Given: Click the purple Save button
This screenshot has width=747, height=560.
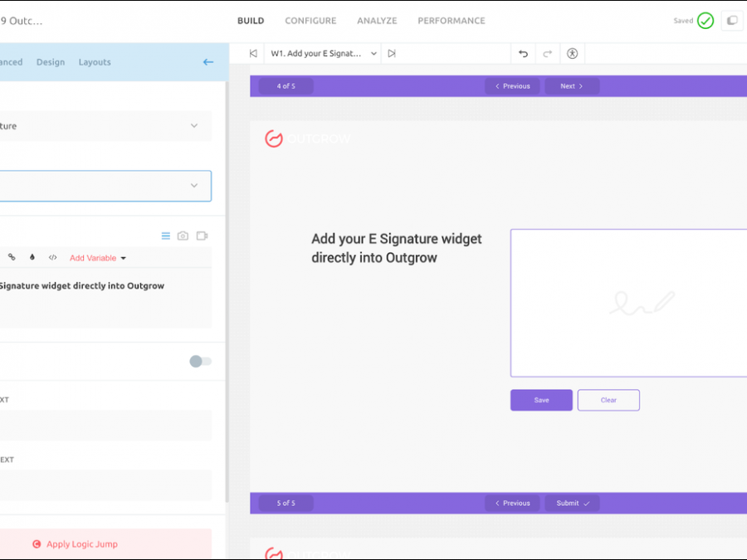Looking at the screenshot, I should tap(541, 400).
